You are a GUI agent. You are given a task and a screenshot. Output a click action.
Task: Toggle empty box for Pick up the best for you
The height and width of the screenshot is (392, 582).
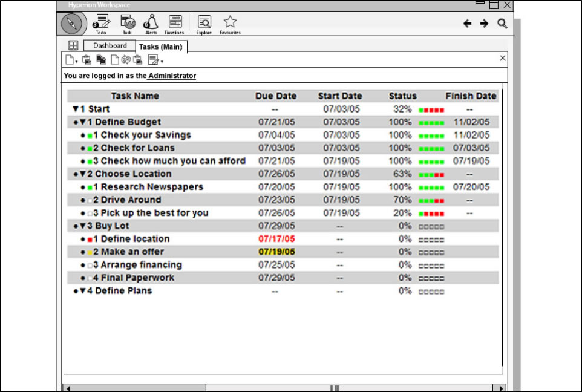point(90,214)
